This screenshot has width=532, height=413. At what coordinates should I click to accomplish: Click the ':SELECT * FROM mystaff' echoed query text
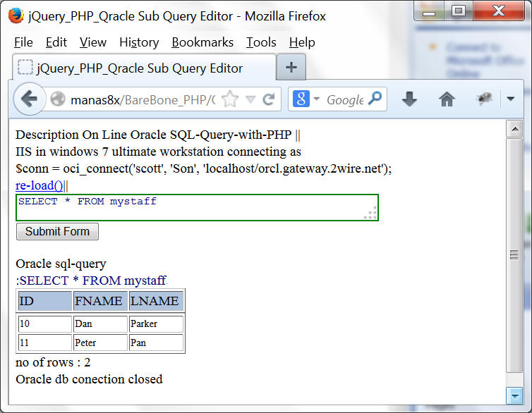[91, 281]
